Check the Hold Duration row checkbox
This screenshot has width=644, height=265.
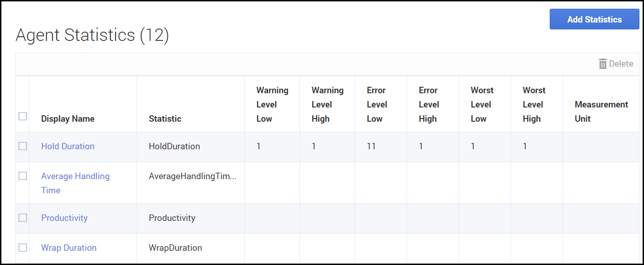coord(23,146)
